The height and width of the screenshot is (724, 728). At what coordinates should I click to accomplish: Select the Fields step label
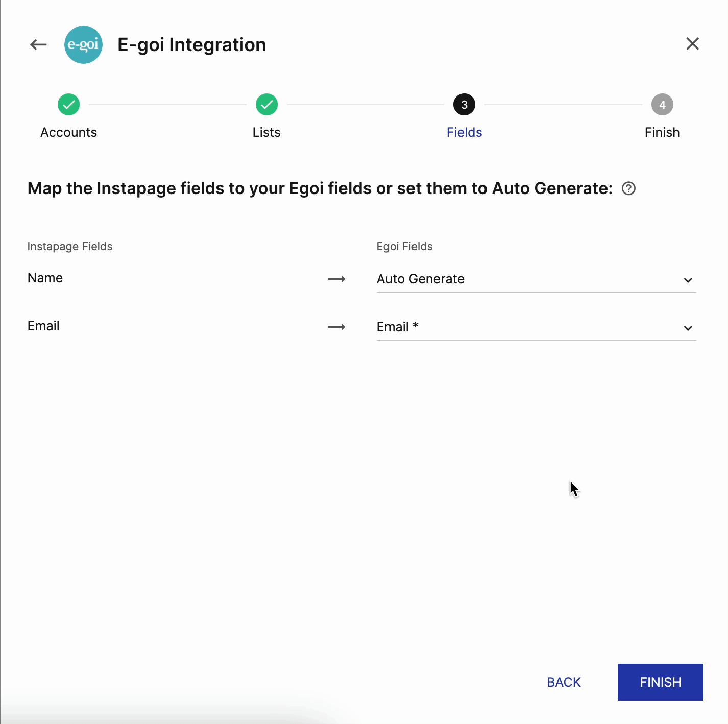click(x=464, y=132)
